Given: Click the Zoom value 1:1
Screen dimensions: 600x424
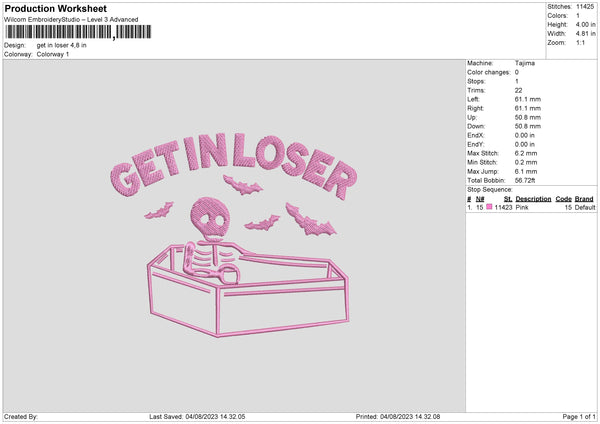Looking at the screenshot, I should coord(580,42).
